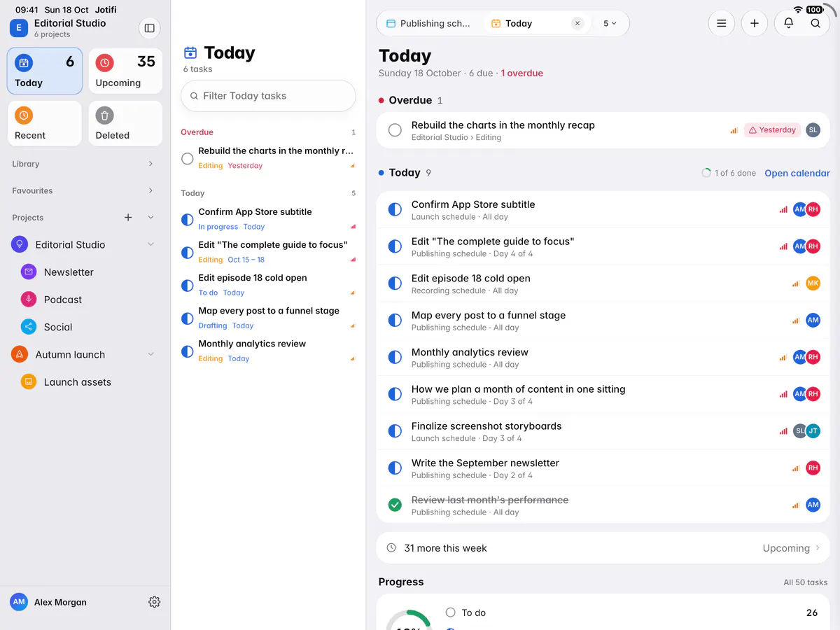
Task: Click the Yesterday overdue badge
Action: (772, 129)
